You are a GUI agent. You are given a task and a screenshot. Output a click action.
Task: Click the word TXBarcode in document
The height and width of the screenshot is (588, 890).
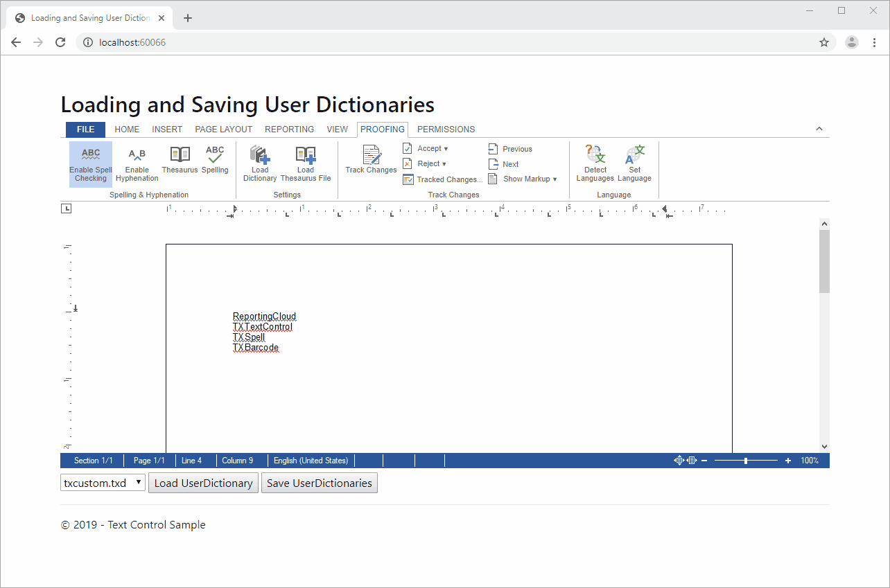tap(256, 348)
